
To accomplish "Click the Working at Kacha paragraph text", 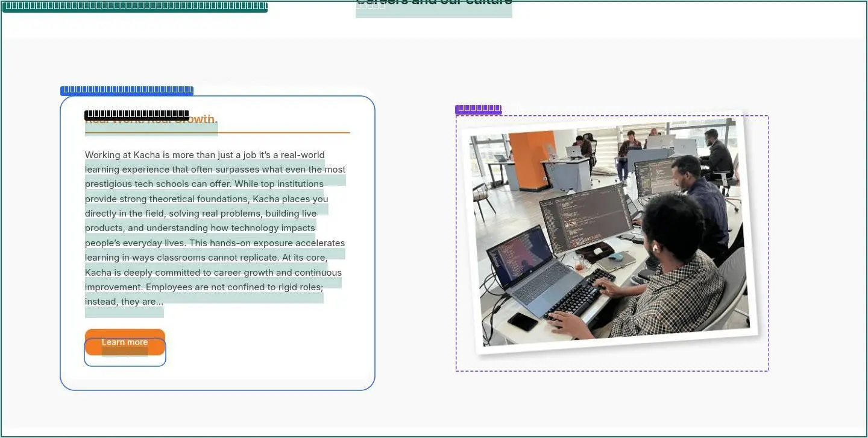I will click(215, 228).
